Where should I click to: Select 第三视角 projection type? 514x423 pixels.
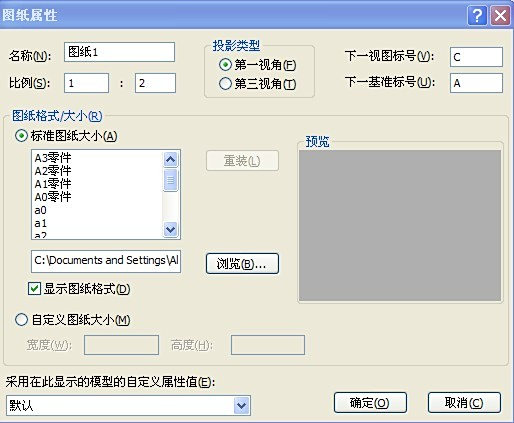coord(225,83)
